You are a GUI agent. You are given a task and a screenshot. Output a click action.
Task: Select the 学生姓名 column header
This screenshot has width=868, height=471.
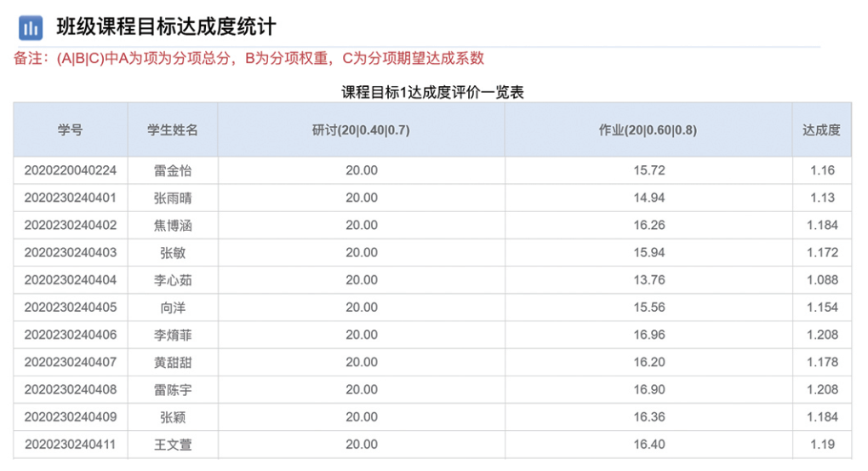[173, 130]
